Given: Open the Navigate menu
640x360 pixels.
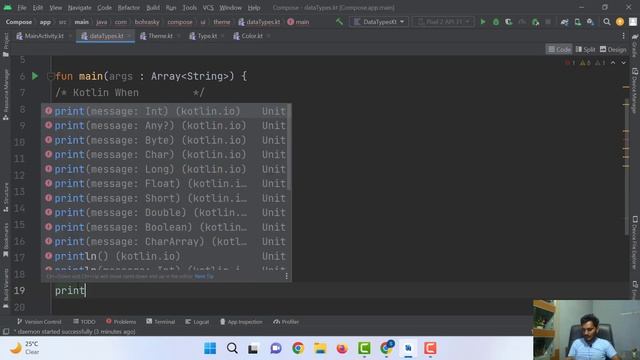Looking at the screenshot, I should point(79,8).
